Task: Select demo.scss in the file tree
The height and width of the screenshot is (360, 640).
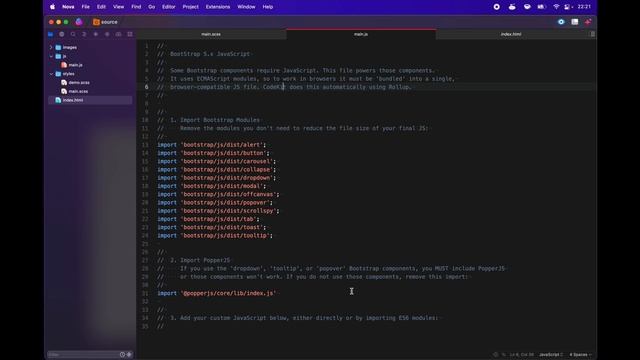Action: 79,82
